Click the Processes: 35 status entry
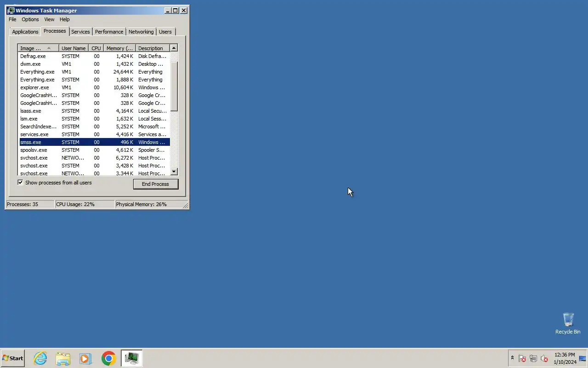This screenshot has width=588, height=368. point(30,204)
